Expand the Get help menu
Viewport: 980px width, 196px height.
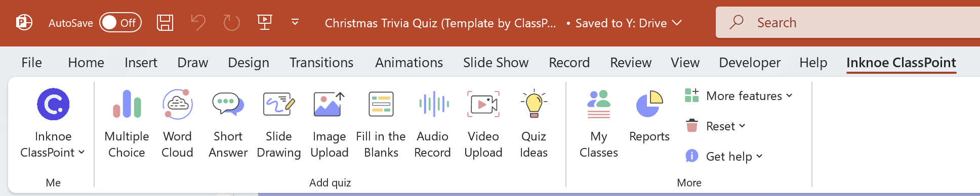click(x=723, y=156)
